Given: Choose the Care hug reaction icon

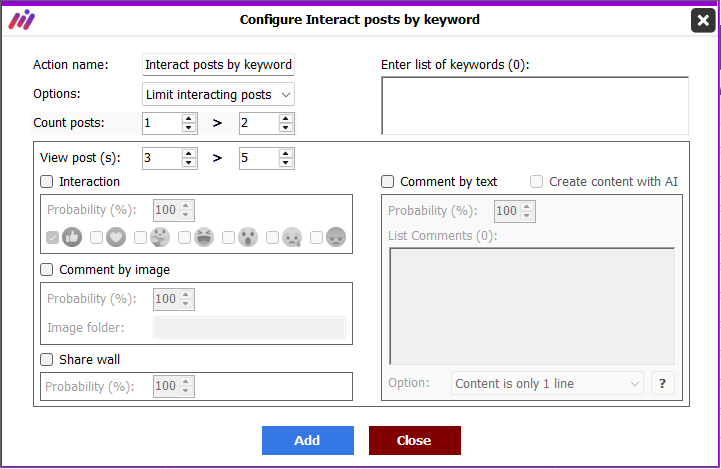Looking at the screenshot, I should [x=160, y=237].
